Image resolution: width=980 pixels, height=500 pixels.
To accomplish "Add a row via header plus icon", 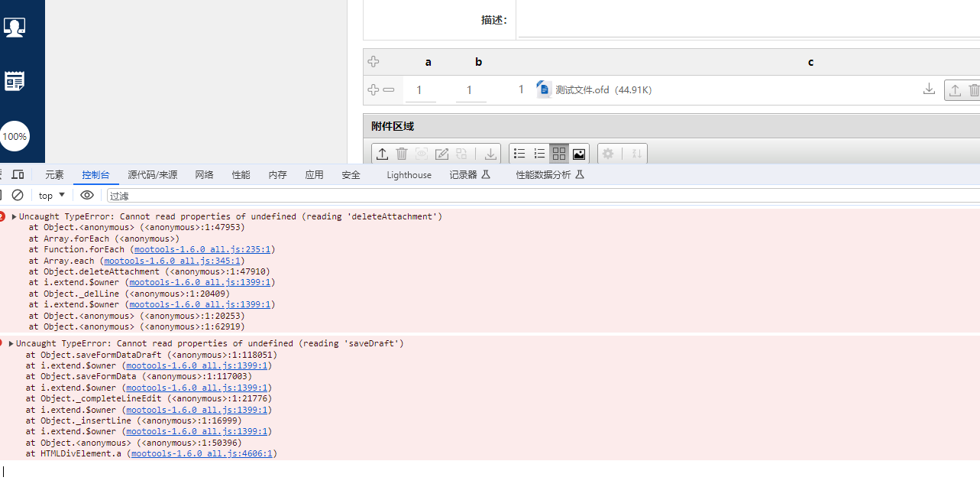I will click(374, 62).
